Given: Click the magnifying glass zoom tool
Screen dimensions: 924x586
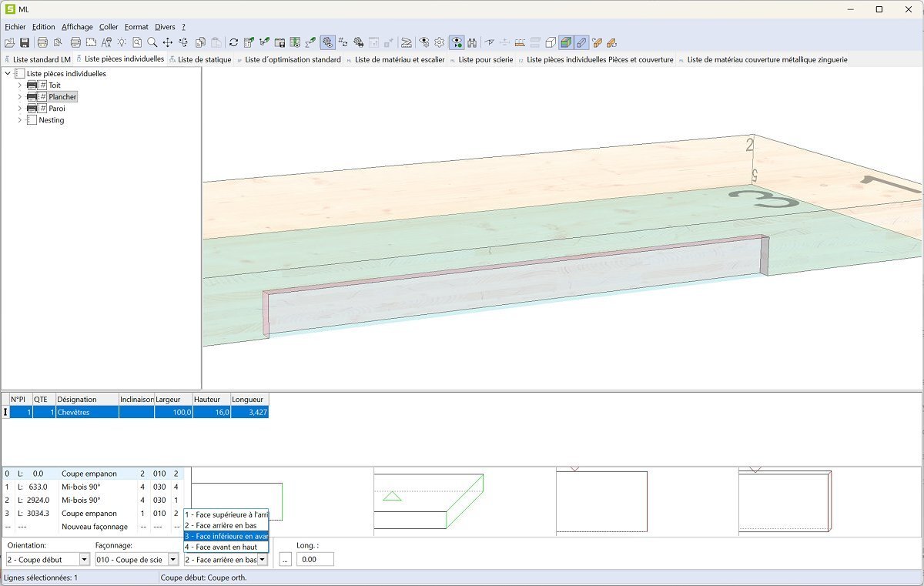Looking at the screenshot, I should [152, 43].
